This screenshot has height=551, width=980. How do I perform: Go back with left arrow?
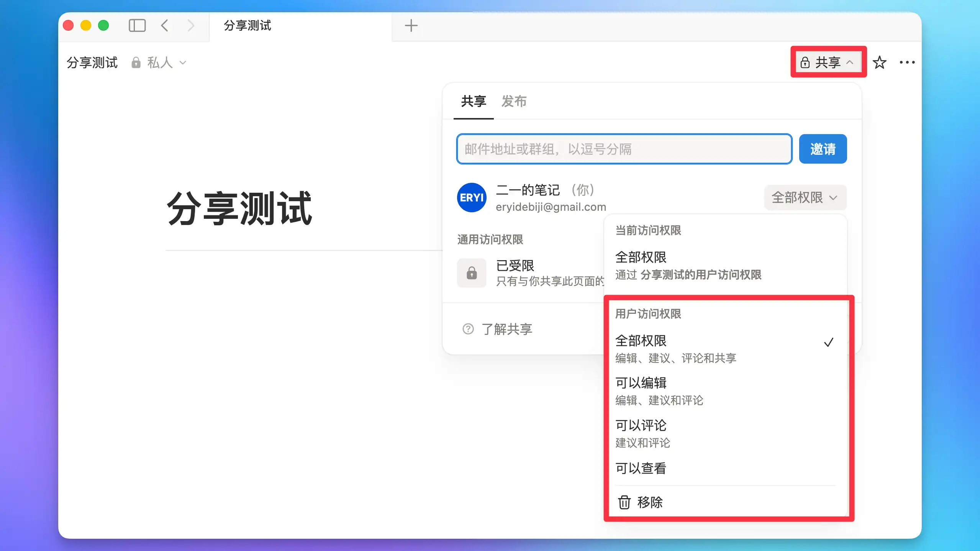pos(165,26)
